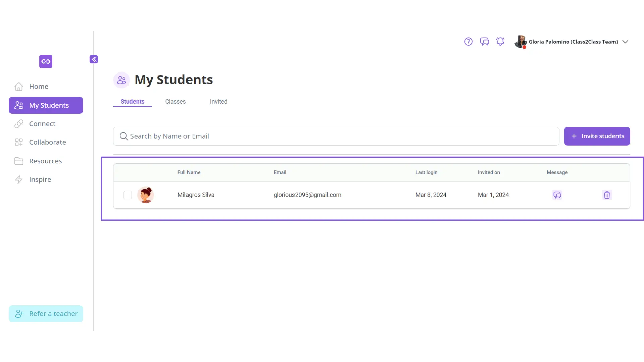Check the box for Milagros Silva
This screenshot has height=362, width=644.
pyautogui.click(x=128, y=195)
